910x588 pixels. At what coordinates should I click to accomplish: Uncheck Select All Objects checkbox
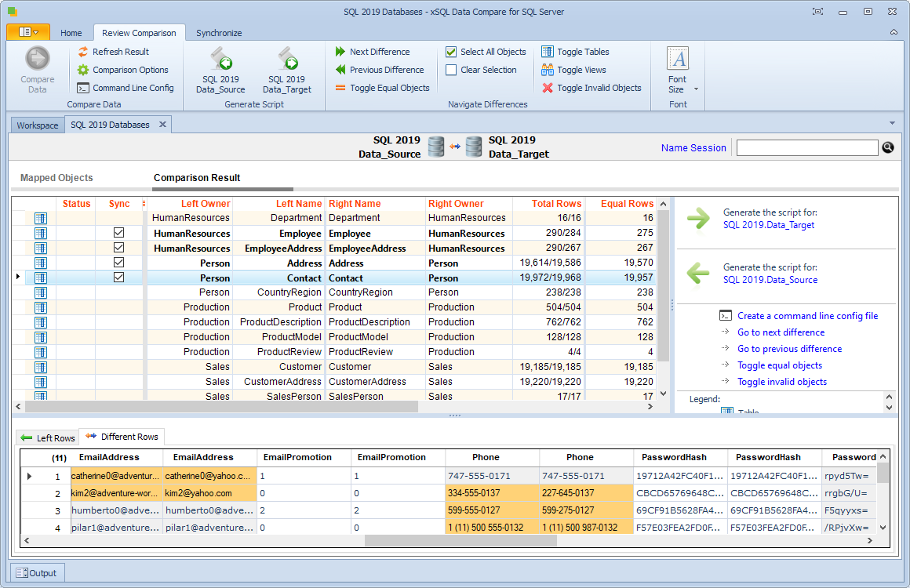(x=451, y=52)
